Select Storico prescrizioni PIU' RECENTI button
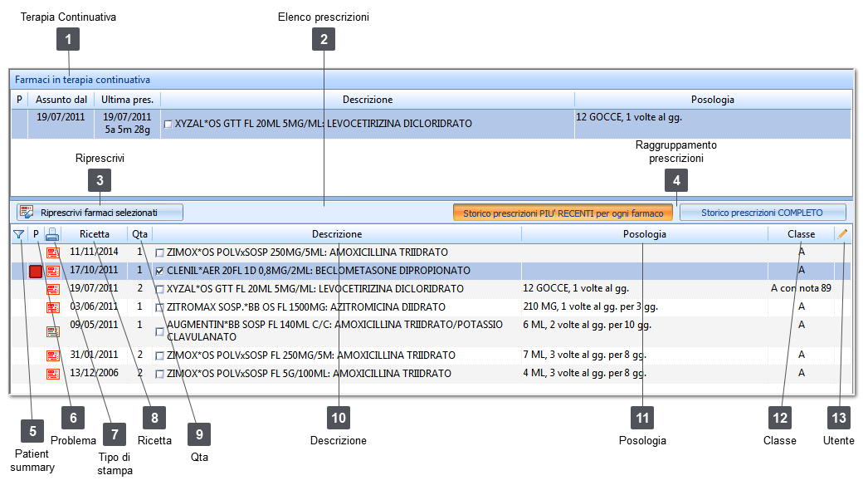Image resolution: width=868 pixels, height=490 pixels. [563, 213]
